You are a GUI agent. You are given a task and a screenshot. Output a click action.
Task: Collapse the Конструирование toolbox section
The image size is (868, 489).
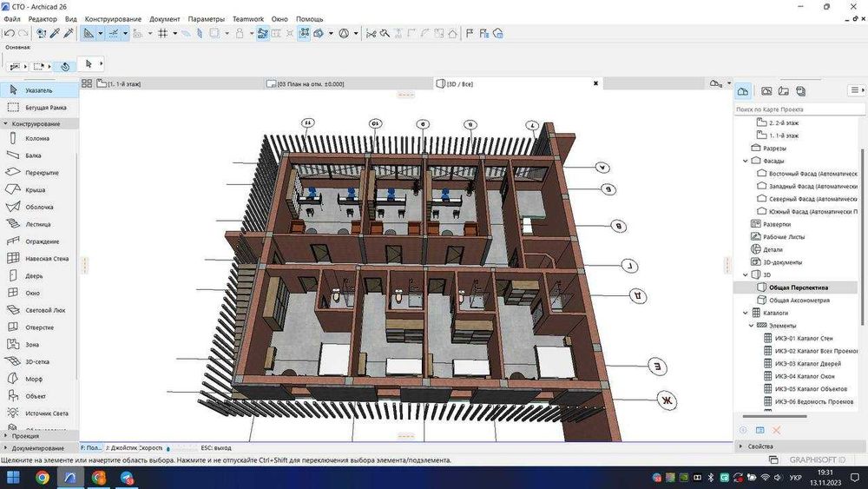point(39,123)
